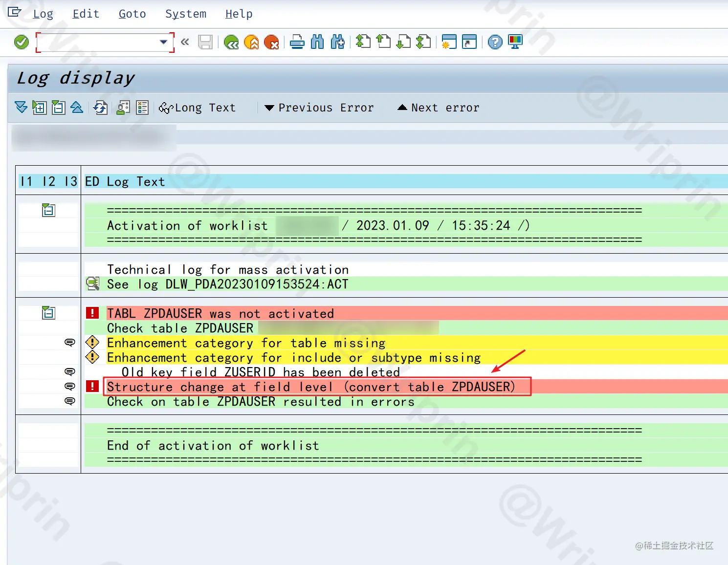Open long text icon for Check on table ZPDAUSER row
Image resolution: width=728 pixels, height=565 pixels.
click(70, 401)
